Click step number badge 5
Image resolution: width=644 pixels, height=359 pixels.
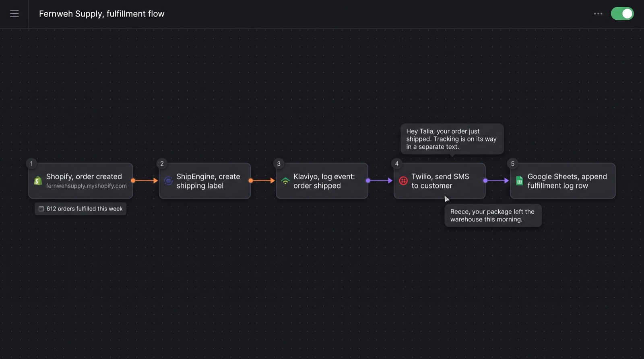[513, 164]
